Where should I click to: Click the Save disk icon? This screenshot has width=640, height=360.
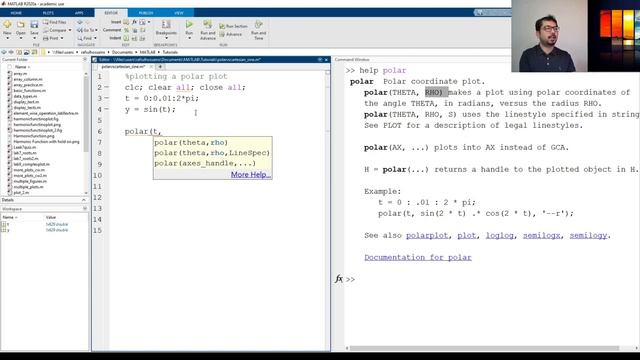34,24
